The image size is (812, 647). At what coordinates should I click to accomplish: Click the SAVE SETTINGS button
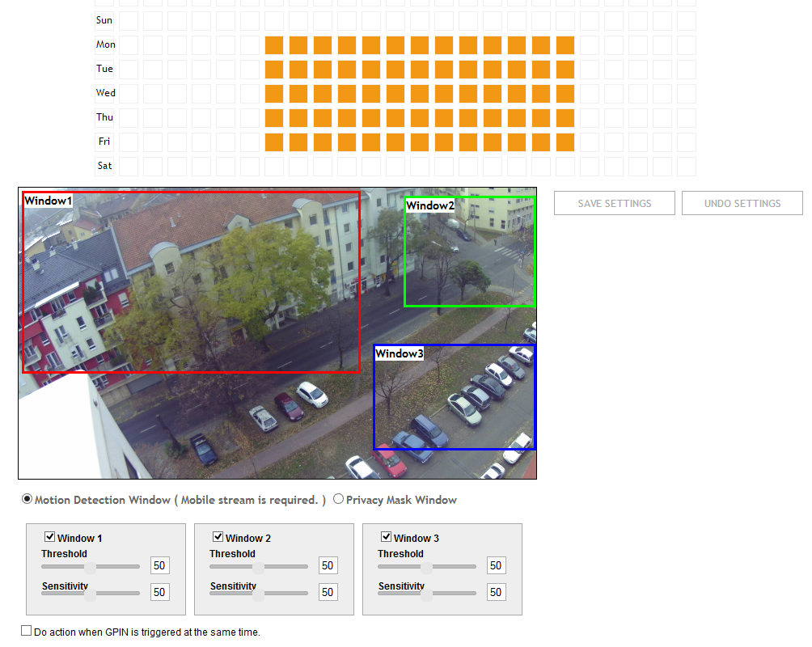(614, 204)
